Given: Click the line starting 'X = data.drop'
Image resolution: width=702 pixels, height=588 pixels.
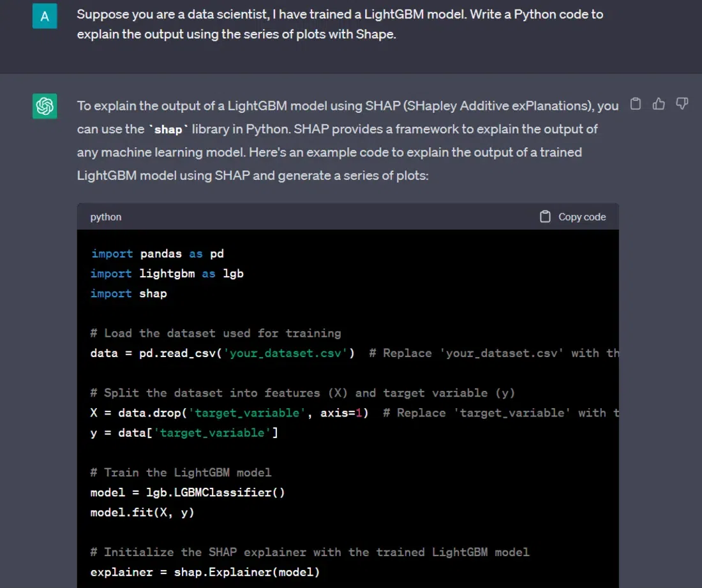Looking at the screenshot, I should tap(355, 413).
